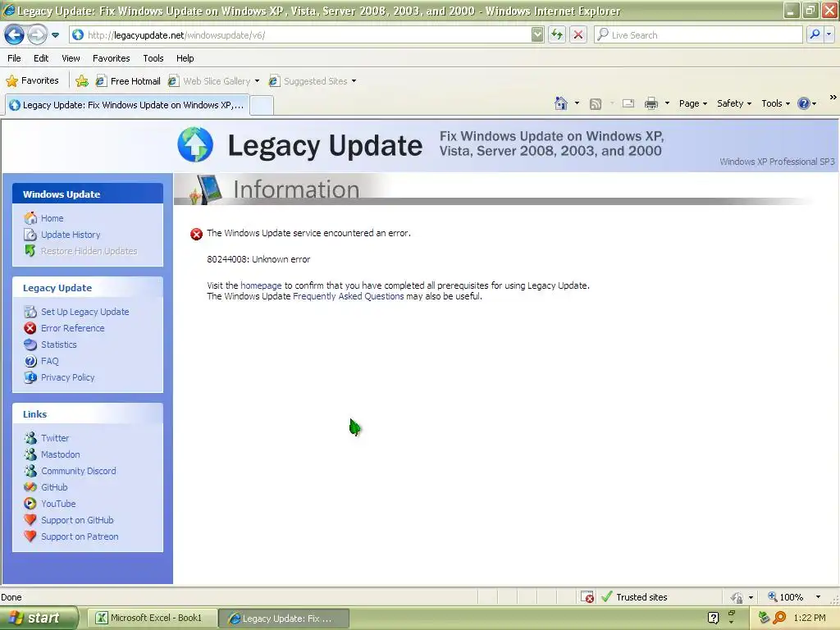The width and height of the screenshot is (840, 630).
Task: Open the recent pages dropdown arrow
Action: [55, 35]
